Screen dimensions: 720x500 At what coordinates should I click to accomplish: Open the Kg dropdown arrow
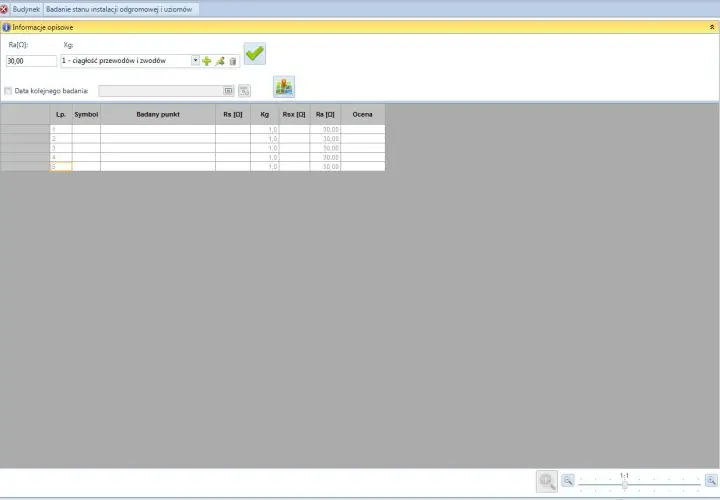(x=195, y=60)
